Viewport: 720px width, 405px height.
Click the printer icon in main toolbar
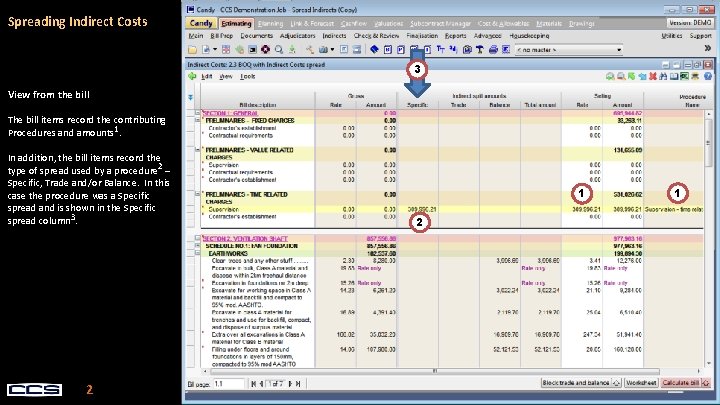point(493,50)
